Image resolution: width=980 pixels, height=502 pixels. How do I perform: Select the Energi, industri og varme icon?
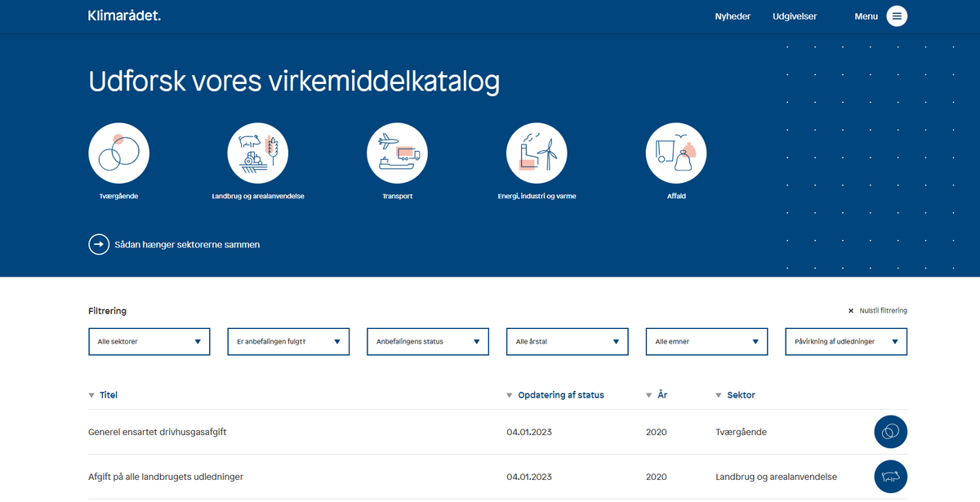[x=537, y=153]
